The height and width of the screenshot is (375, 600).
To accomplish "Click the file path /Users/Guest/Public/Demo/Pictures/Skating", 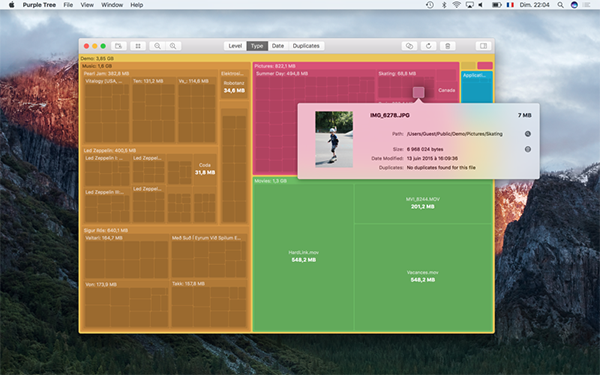I will point(455,134).
